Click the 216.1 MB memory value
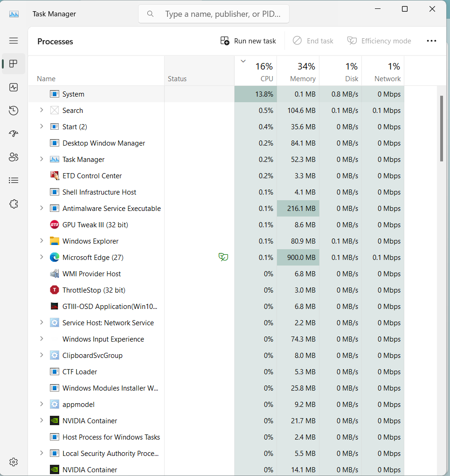450x476 pixels. point(301,209)
